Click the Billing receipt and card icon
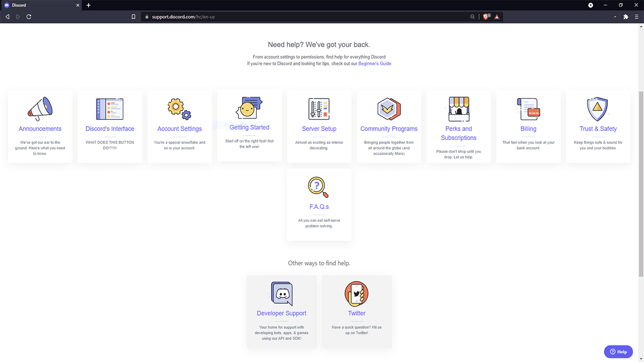 click(x=528, y=109)
